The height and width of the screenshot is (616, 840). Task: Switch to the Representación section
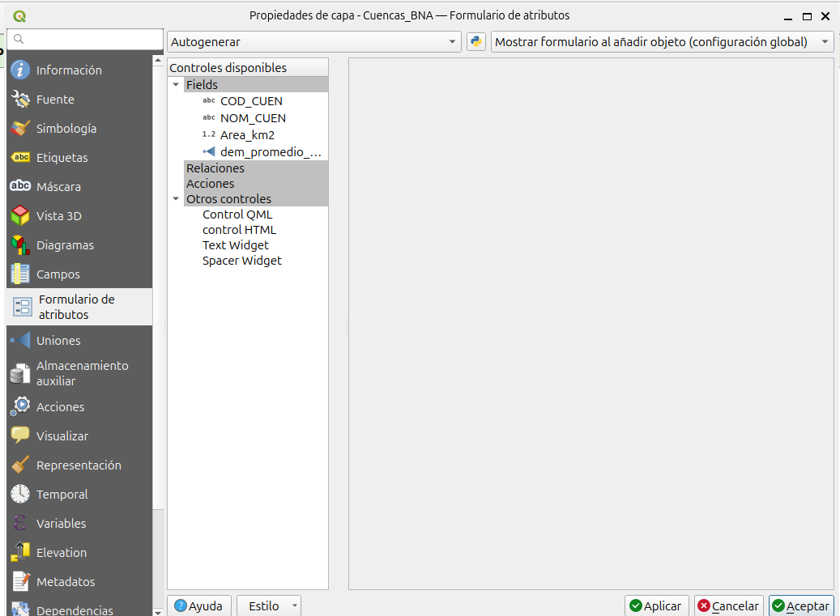click(x=78, y=465)
